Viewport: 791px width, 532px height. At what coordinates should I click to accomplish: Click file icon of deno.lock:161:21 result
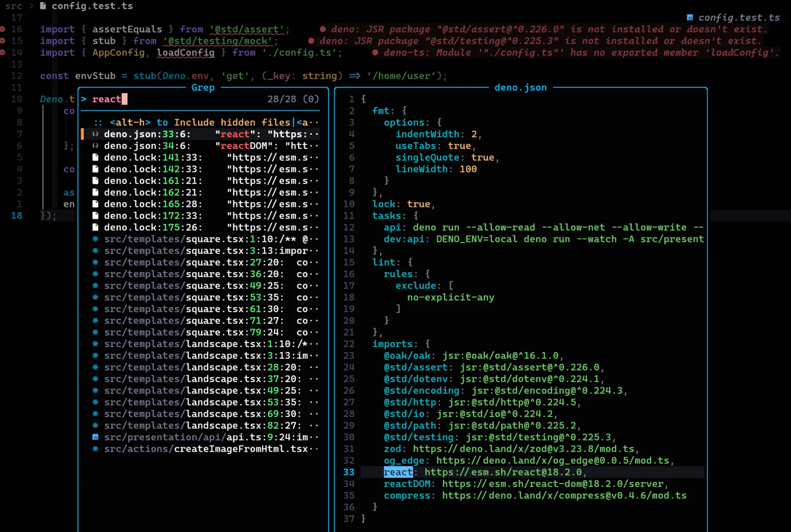[95, 181]
